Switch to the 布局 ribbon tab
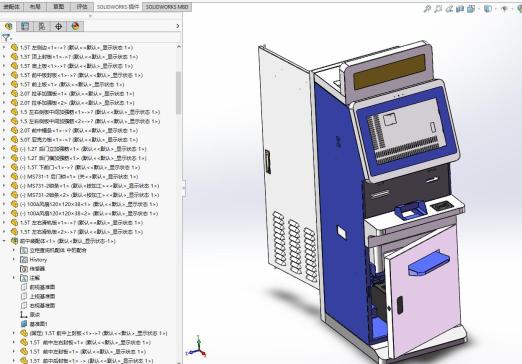This screenshot has width=522, height=364. click(35, 7)
